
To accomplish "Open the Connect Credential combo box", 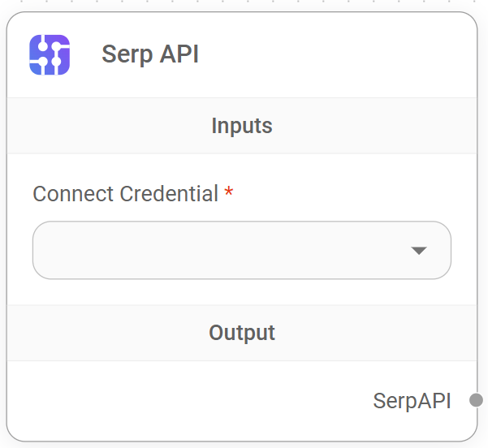I will (x=241, y=251).
